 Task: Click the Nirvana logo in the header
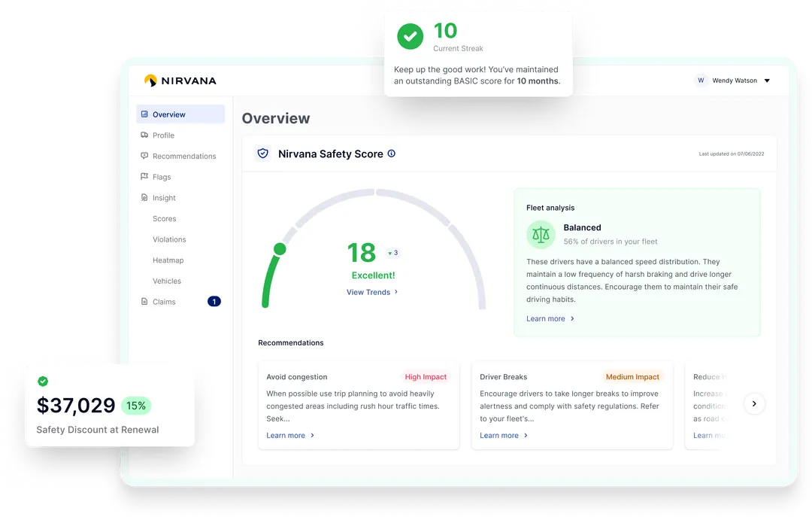pyautogui.click(x=180, y=80)
